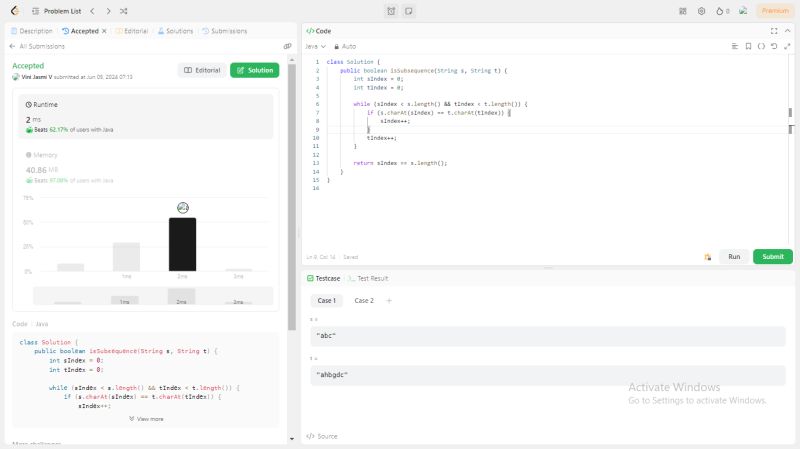Viewport: 800px width, 449px height.
Task: Go to the next problem arrow
Action: [x=108, y=11]
